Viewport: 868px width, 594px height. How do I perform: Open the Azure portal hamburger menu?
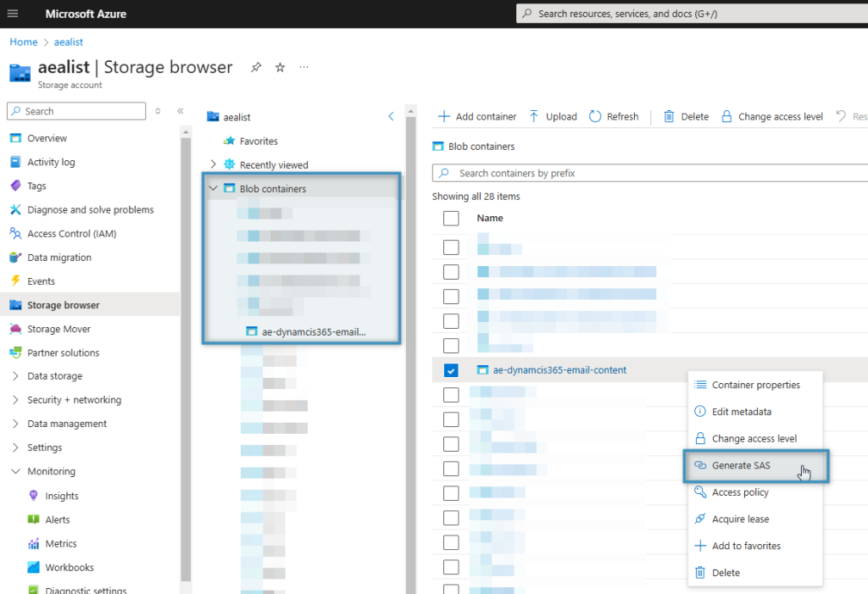(x=13, y=14)
